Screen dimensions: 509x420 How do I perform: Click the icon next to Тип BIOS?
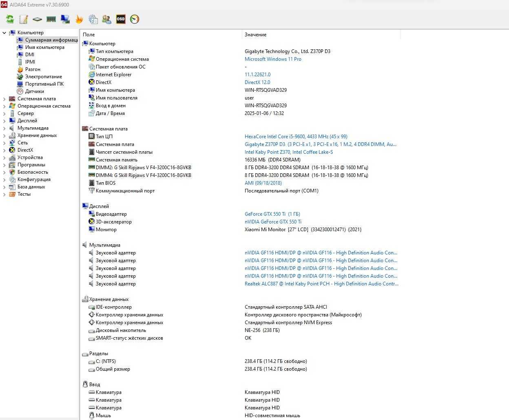92,183
